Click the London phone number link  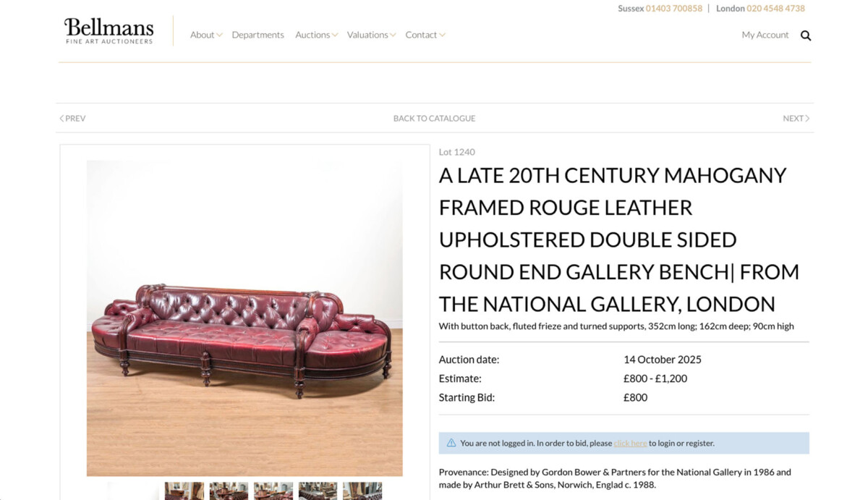[775, 9]
